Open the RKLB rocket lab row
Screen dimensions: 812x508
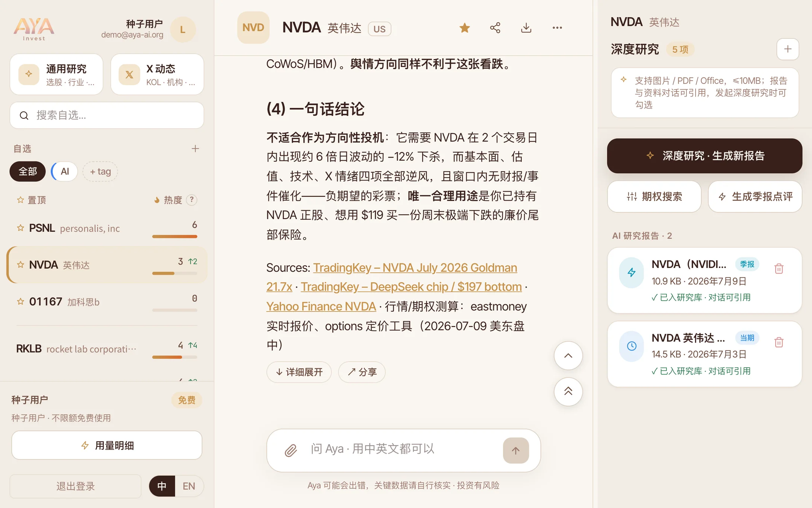click(x=107, y=348)
